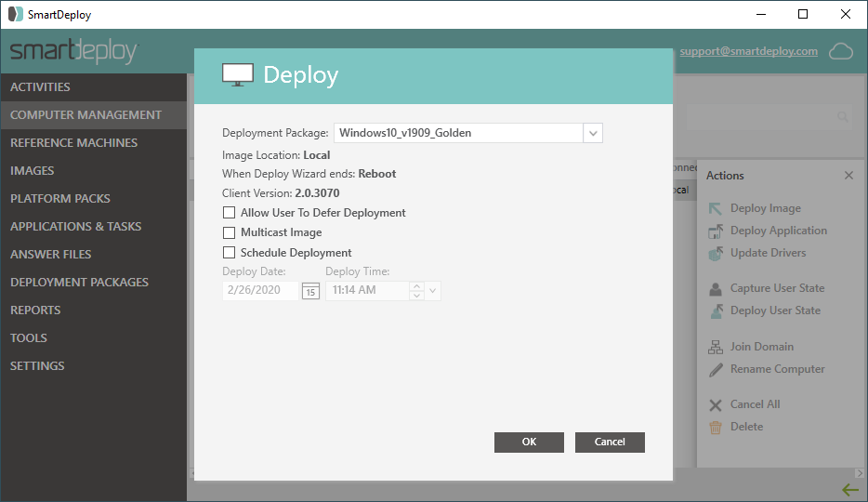Image resolution: width=868 pixels, height=502 pixels.
Task: Click the Cancel All X icon
Action: (x=716, y=405)
